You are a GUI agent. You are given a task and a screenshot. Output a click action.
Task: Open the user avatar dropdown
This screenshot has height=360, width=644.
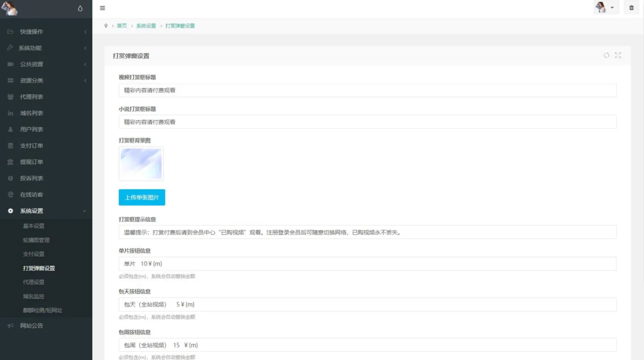coord(605,8)
